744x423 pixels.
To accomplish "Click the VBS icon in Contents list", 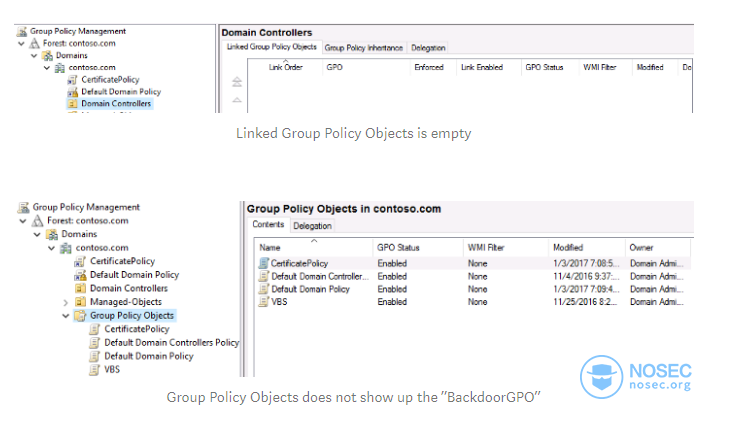I will coord(264,302).
